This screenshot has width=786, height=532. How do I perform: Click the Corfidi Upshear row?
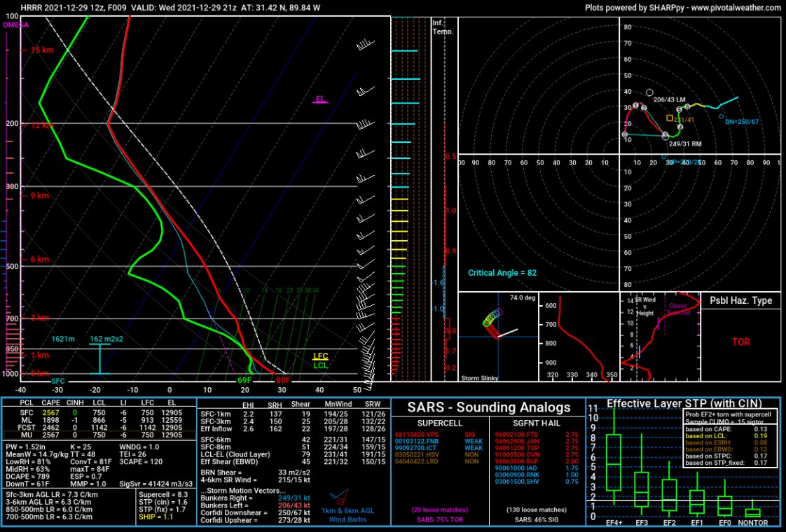(x=256, y=521)
